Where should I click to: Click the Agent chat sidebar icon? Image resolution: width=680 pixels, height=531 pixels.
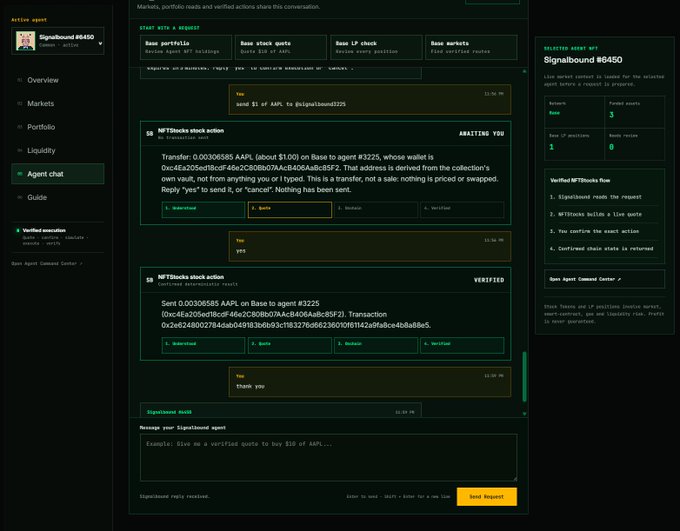tap(20, 174)
